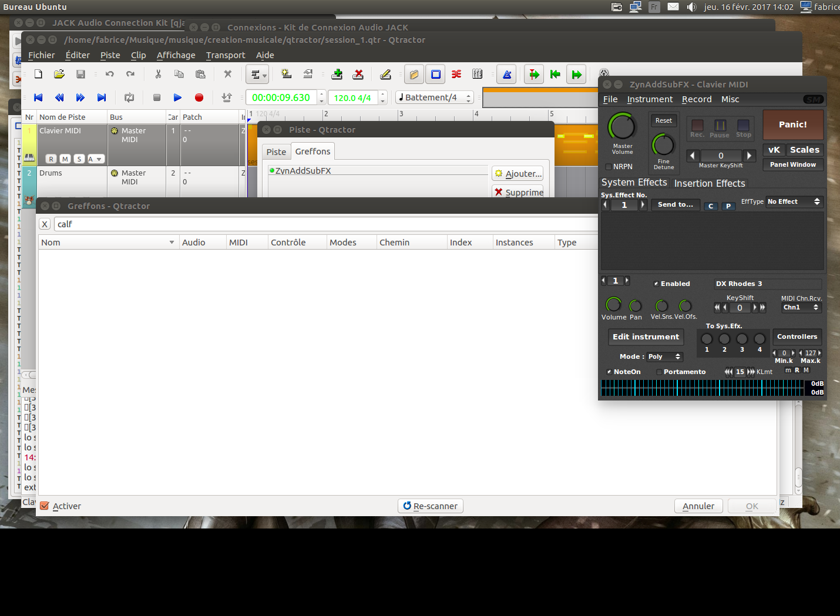Toggle the follow playhead green arrow icon
The height and width of the screenshot is (616, 840).
(x=534, y=75)
